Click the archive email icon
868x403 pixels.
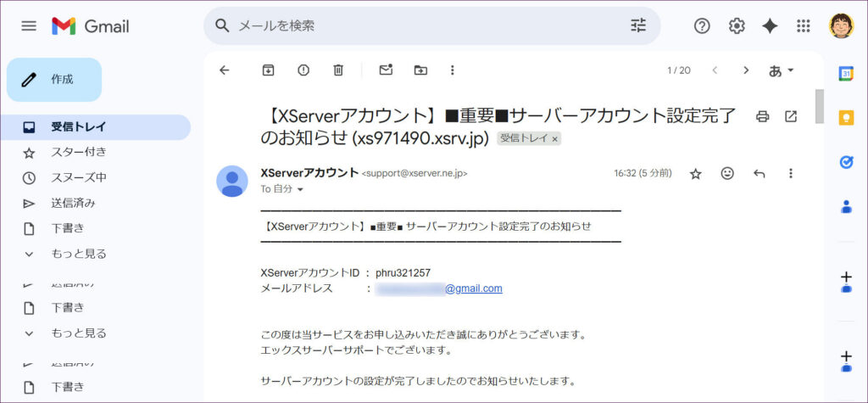(268, 70)
